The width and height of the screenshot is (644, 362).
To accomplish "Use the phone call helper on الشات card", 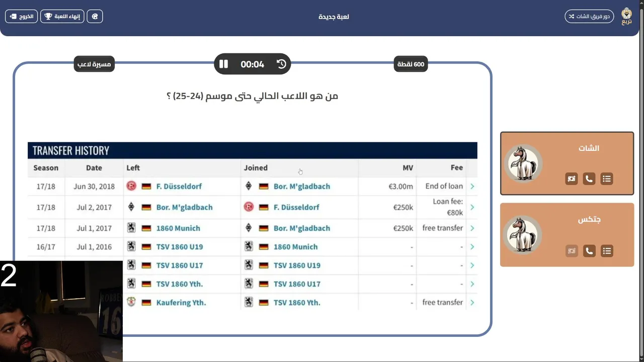I will click(x=589, y=178).
